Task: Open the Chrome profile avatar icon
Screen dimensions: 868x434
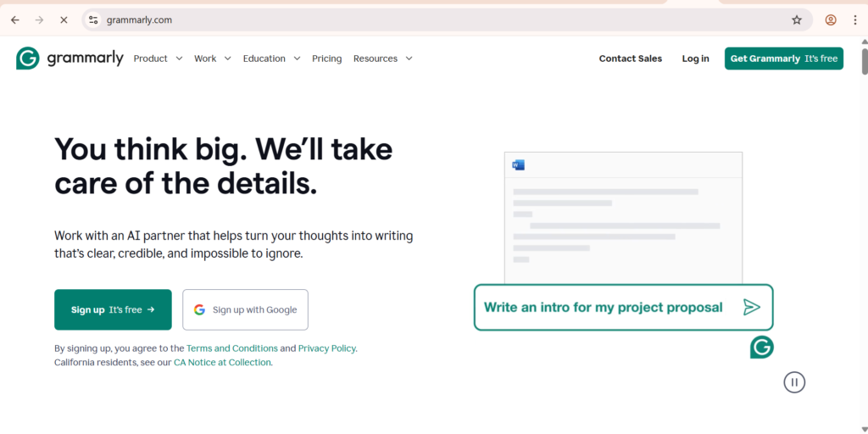Action: click(x=831, y=19)
